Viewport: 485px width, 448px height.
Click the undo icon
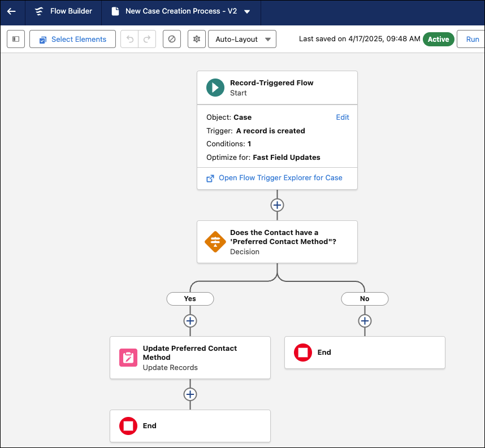[x=129, y=39]
